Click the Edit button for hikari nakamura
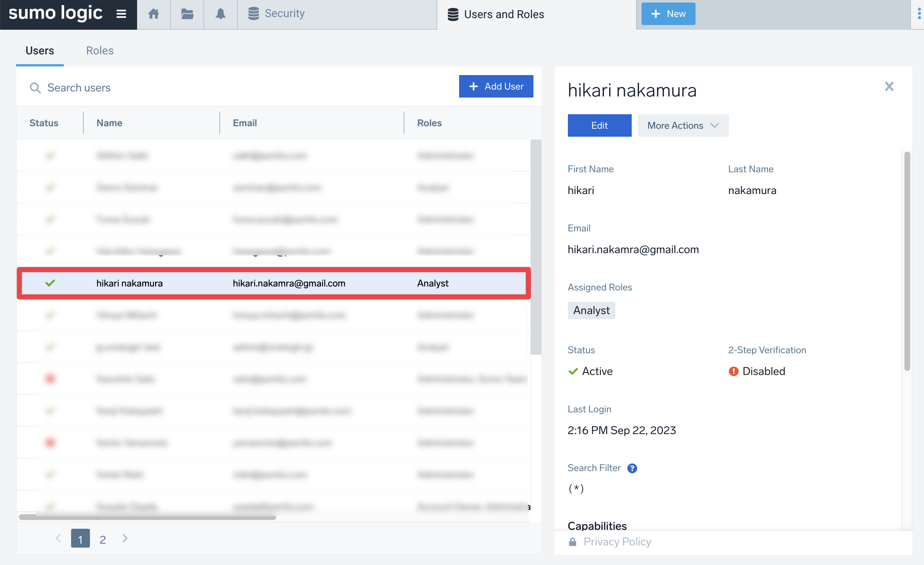This screenshot has width=924, height=565. pyautogui.click(x=599, y=125)
